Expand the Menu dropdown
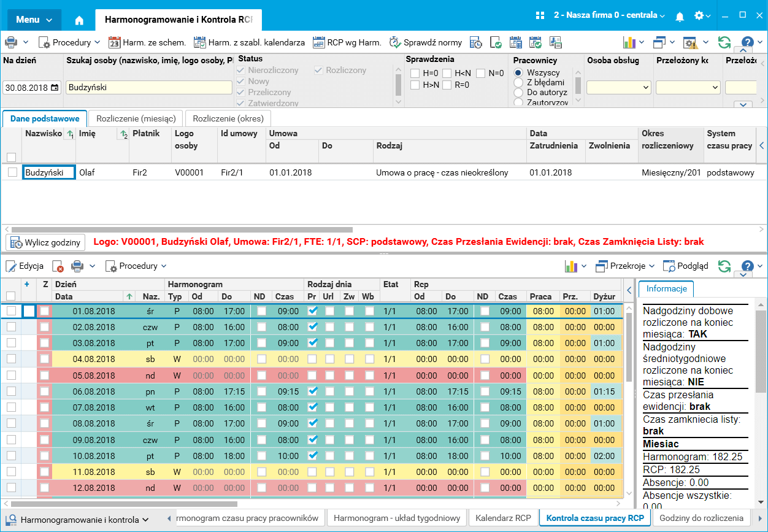The width and height of the screenshot is (768, 532). 34,20
